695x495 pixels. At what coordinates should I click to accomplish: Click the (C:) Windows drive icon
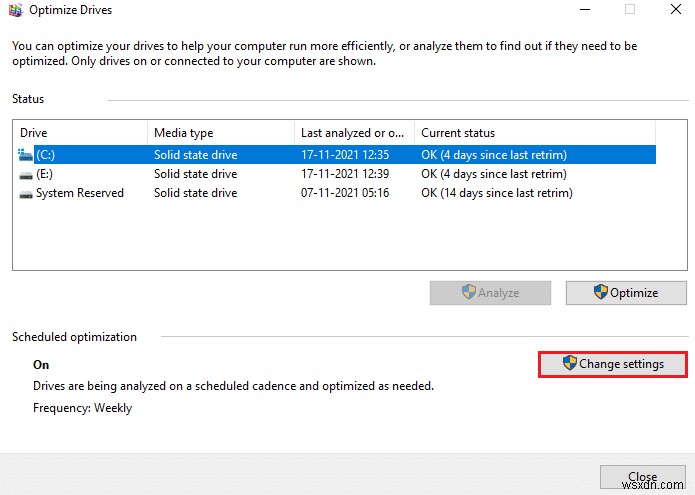coord(25,155)
